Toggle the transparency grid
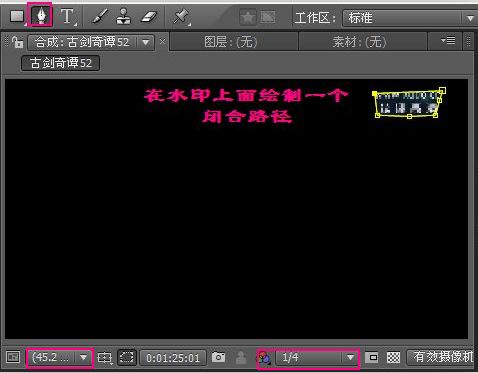 [x=393, y=358]
